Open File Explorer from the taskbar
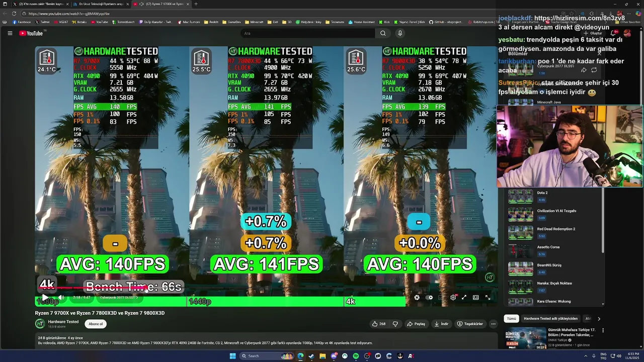This screenshot has height=362, width=644. [323, 356]
